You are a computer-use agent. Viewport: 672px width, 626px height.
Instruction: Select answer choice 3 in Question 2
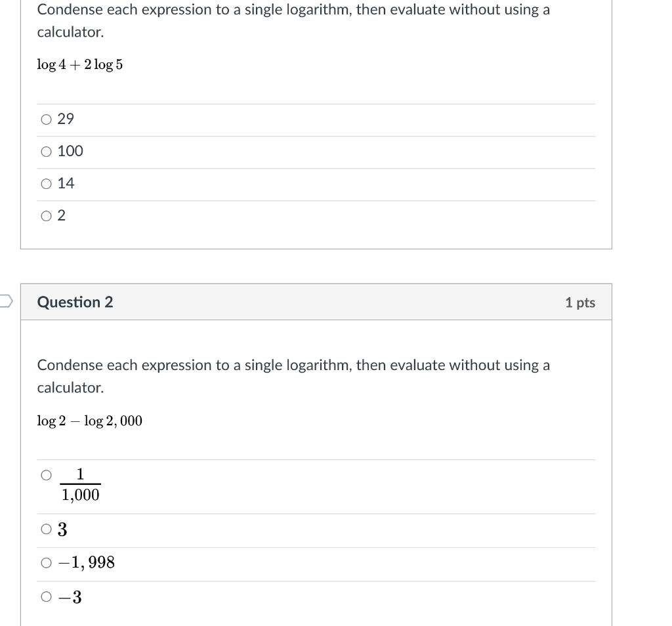coord(46,528)
